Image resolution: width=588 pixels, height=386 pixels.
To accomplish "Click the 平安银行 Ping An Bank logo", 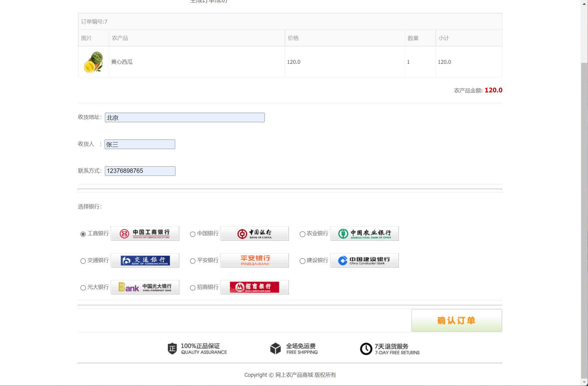I will [254, 260].
